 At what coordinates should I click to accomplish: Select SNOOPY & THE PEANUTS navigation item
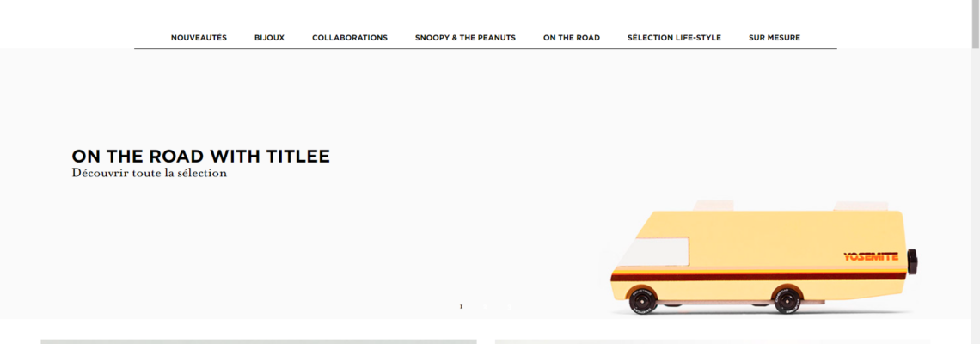(x=465, y=38)
